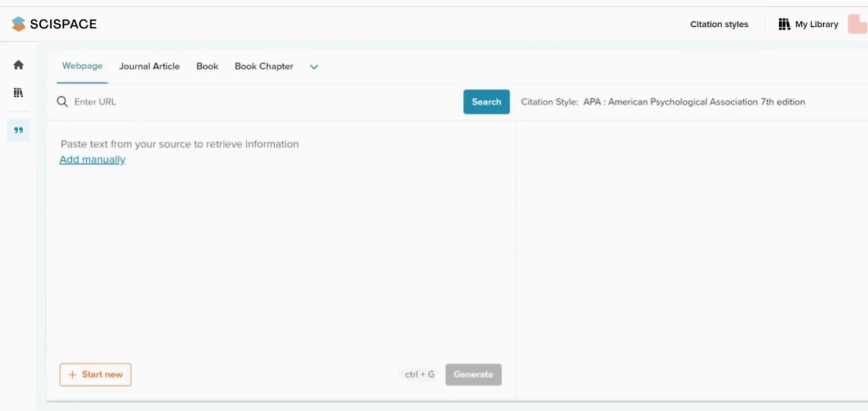Keep the Webpage tab selected
The image size is (868, 411).
coord(82,66)
